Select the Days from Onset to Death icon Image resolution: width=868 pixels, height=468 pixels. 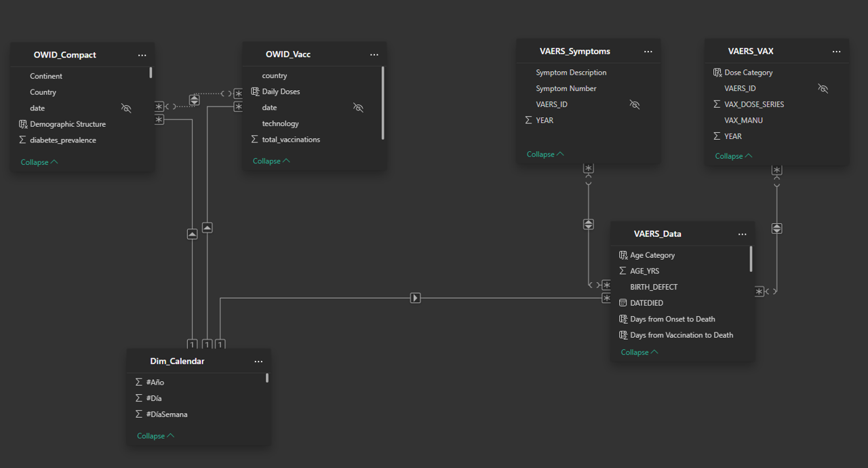pyautogui.click(x=623, y=319)
